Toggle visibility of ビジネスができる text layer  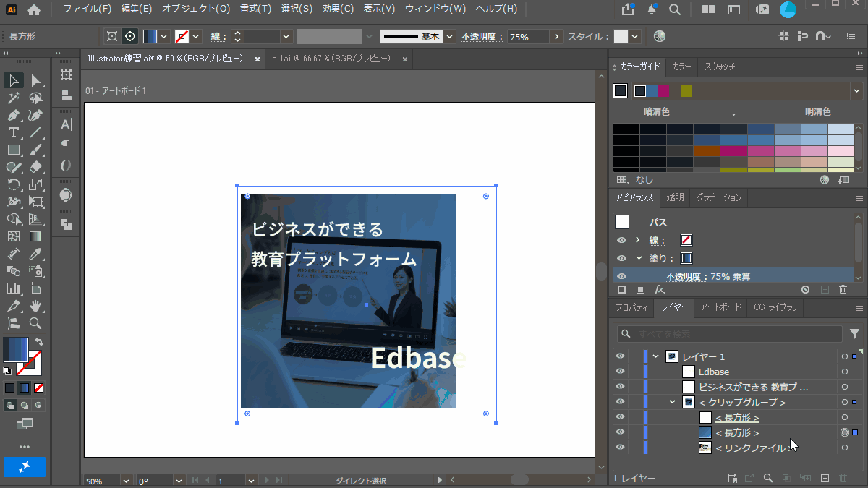(620, 387)
